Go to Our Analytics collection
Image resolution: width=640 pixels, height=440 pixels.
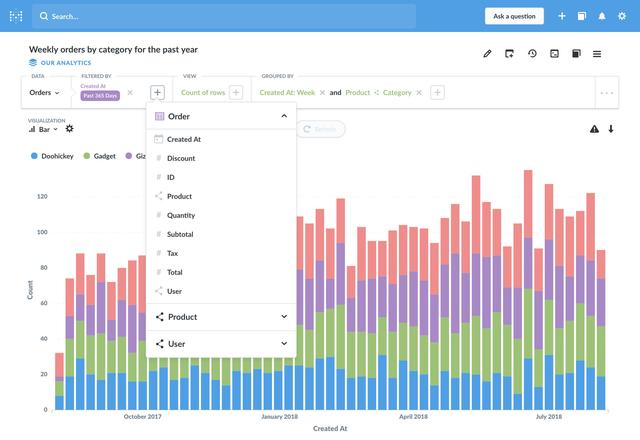[x=60, y=63]
